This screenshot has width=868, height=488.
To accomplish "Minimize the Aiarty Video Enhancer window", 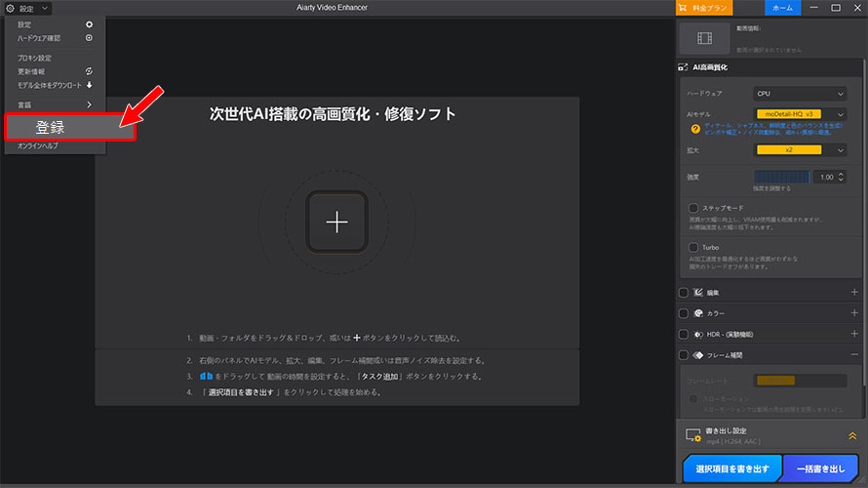I will [813, 8].
